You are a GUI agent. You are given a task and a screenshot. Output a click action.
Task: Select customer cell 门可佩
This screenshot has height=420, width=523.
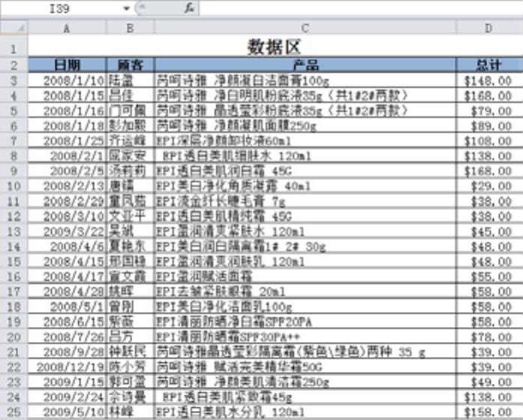130,111
